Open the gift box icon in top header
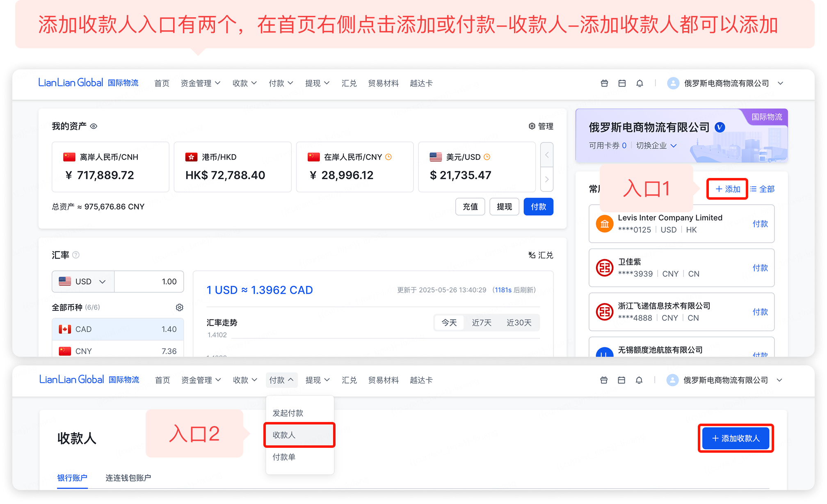 coord(604,83)
